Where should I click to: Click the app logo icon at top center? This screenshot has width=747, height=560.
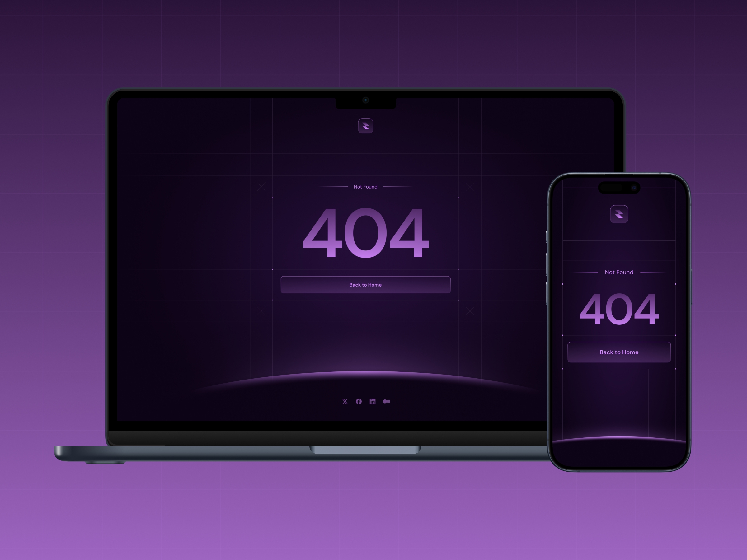coord(366,126)
